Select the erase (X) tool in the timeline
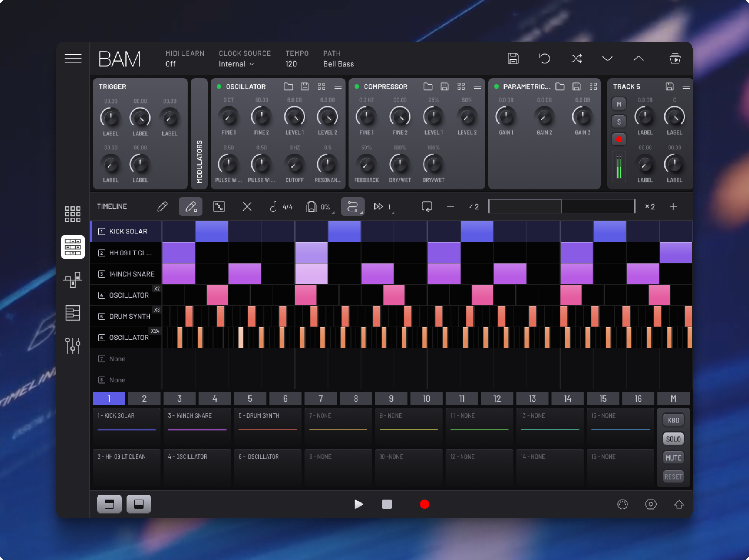This screenshot has width=749, height=560. [x=247, y=206]
